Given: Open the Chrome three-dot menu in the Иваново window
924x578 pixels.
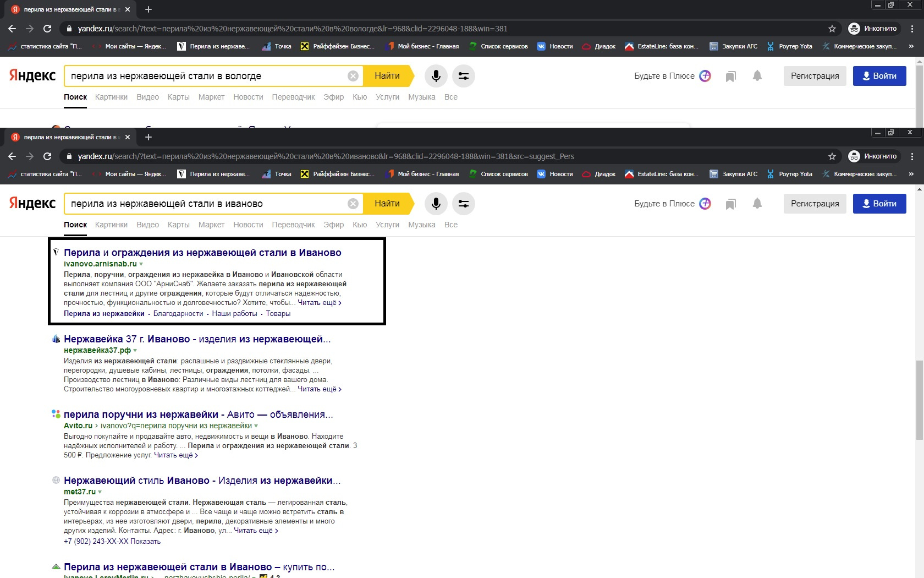Looking at the screenshot, I should (x=912, y=156).
